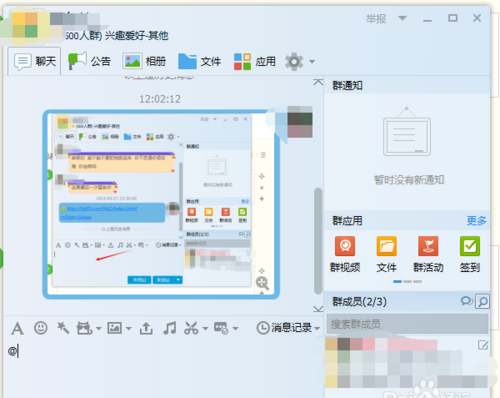Switch to the 聊天 chat tab
This screenshot has height=398, width=500.
[35, 61]
